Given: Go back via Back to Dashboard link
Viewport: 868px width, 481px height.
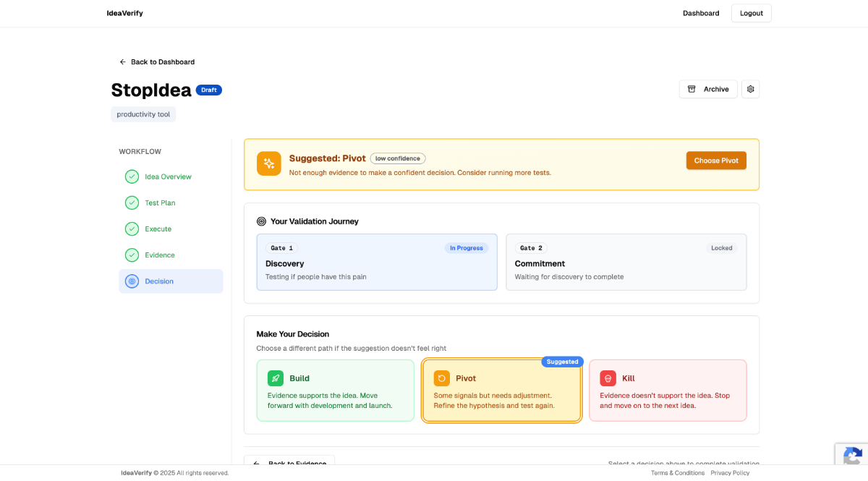Looking at the screenshot, I should (157, 62).
